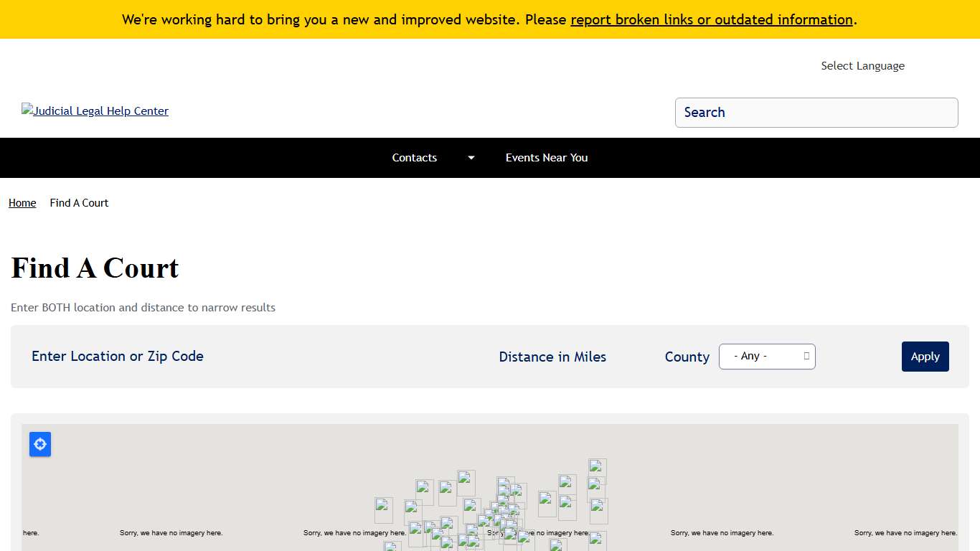Go Home via the breadcrumb link
Image resolution: width=980 pixels, height=551 pixels.
click(22, 203)
